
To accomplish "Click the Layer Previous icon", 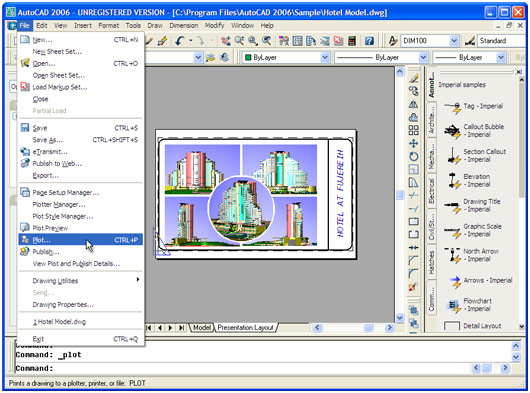I will pos(224,57).
